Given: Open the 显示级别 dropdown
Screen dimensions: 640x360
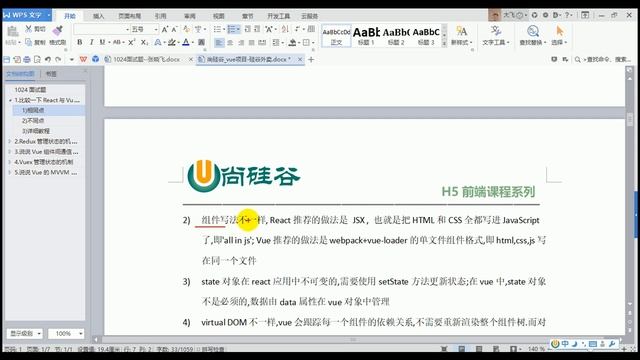Looking at the screenshot, I should point(24,333).
